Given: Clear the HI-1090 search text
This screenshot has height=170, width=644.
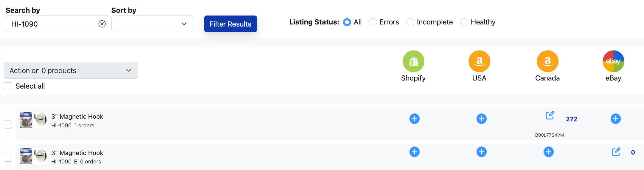Looking at the screenshot, I should click(102, 24).
